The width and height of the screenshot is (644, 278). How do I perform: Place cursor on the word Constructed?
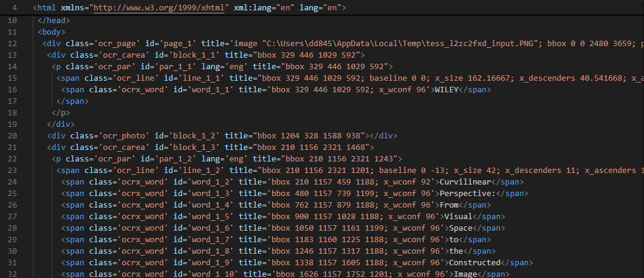point(474,262)
